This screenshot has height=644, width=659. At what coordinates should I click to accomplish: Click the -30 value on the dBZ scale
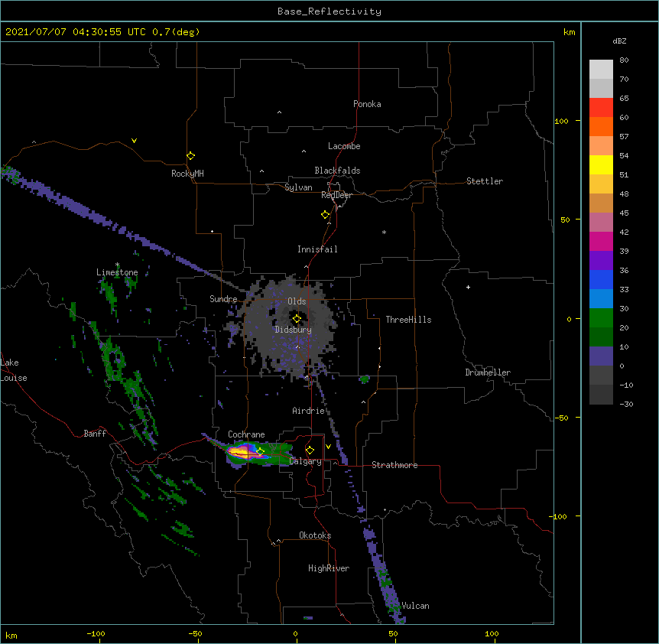tap(626, 404)
